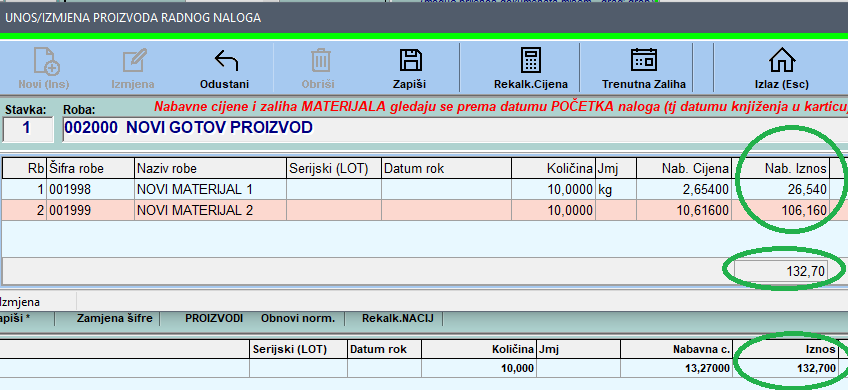
Task: Click the Šifra robe column header
Action: [x=90, y=168]
